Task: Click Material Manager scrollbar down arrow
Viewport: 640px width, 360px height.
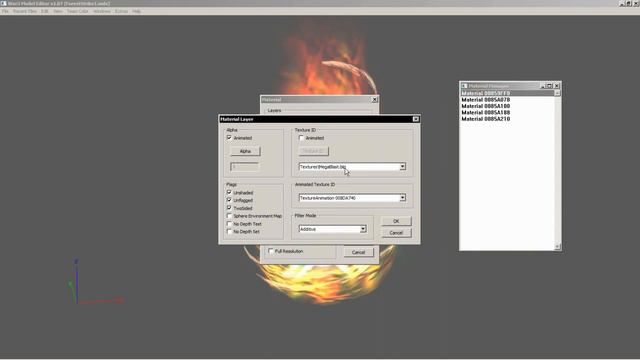Action: 557,247
